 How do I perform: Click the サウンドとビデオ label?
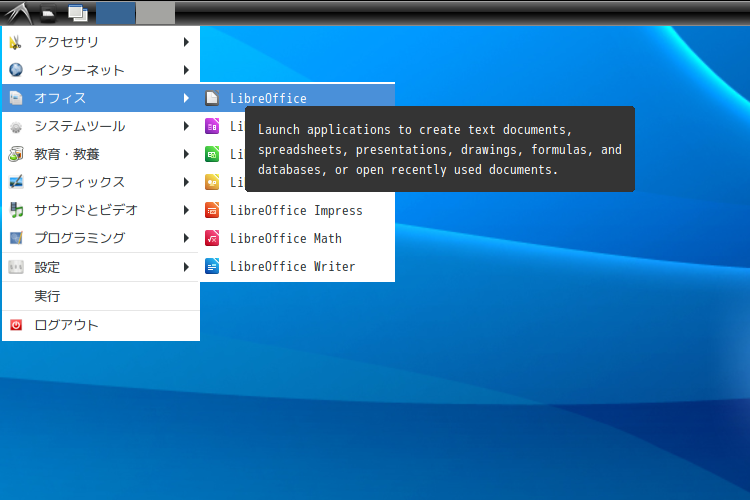pyautogui.click(x=86, y=210)
